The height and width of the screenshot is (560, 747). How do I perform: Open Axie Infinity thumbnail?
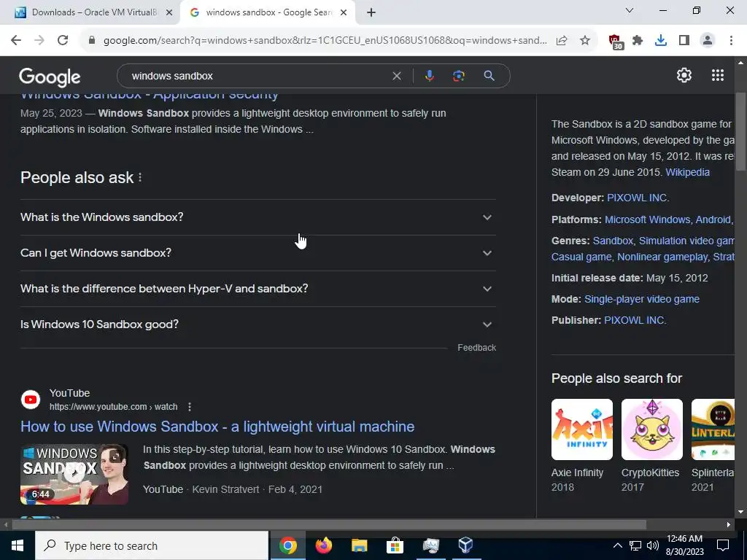click(582, 429)
